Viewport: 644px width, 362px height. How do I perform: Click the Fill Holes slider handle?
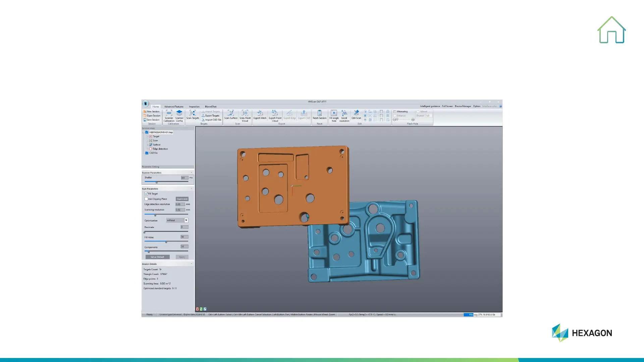click(x=166, y=242)
